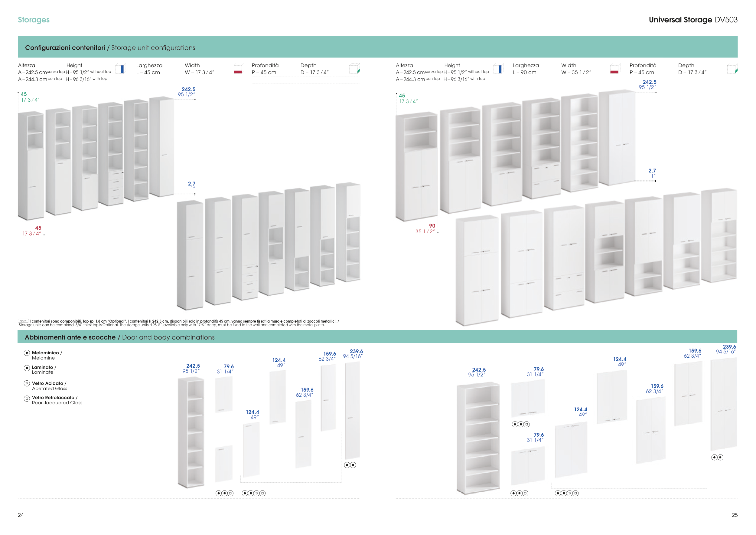Click page number 25
This screenshot has height=535, width=756.
tap(735, 515)
